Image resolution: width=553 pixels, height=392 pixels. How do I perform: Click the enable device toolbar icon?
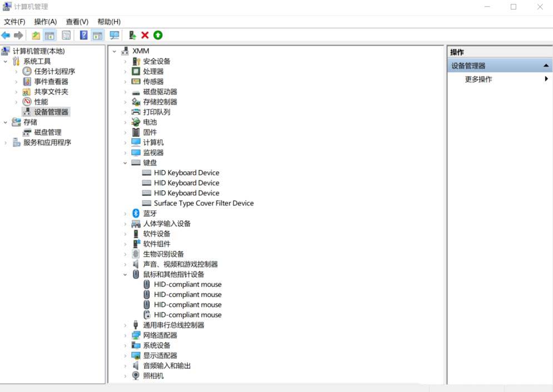click(132, 35)
